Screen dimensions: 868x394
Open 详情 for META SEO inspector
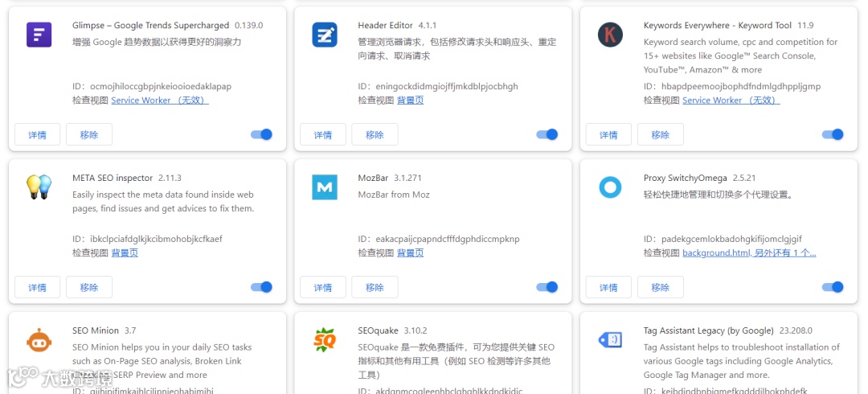click(x=37, y=287)
